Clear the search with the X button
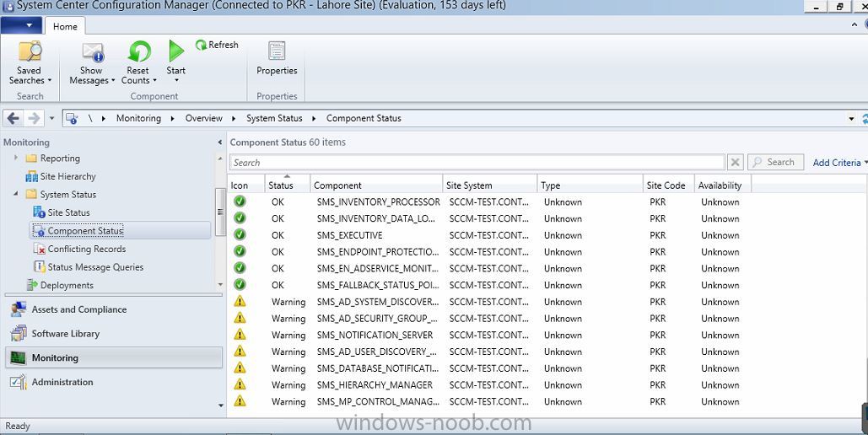Screen dimensions: 868x435 coord(735,163)
